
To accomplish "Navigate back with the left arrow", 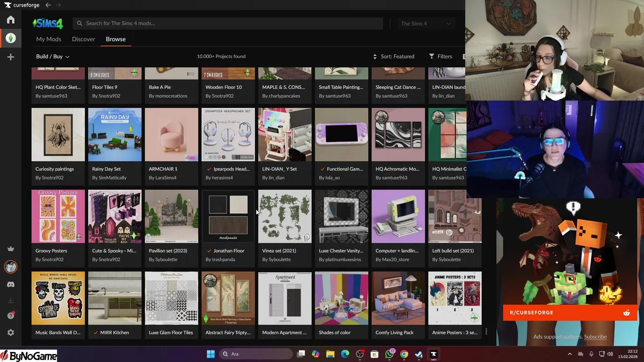I will coord(48,5).
